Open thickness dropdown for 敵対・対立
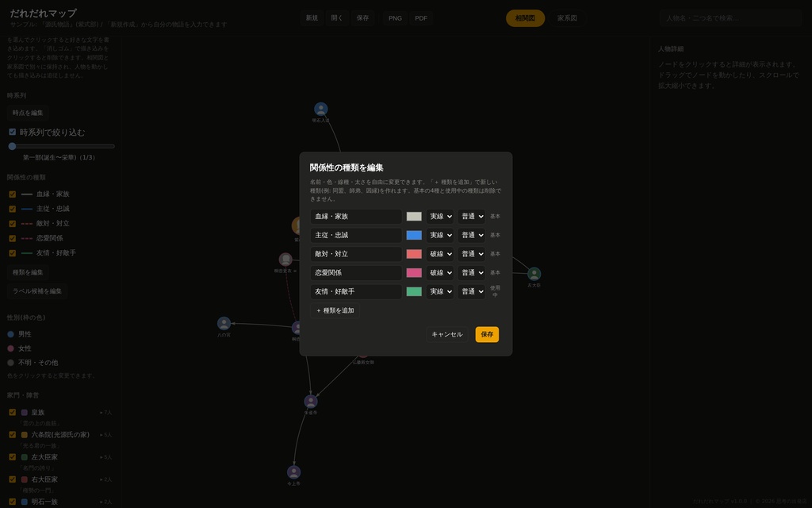812x508 pixels. click(x=471, y=254)
